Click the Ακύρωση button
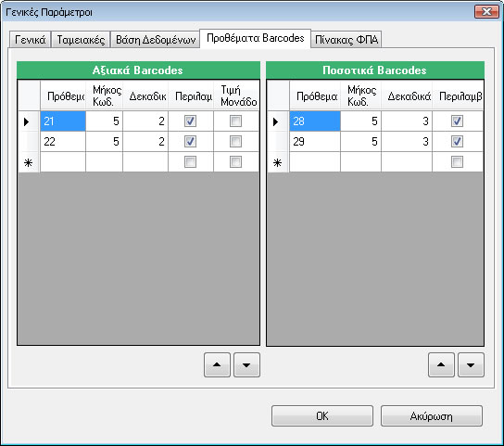504x446 pixels. [432, 415]
